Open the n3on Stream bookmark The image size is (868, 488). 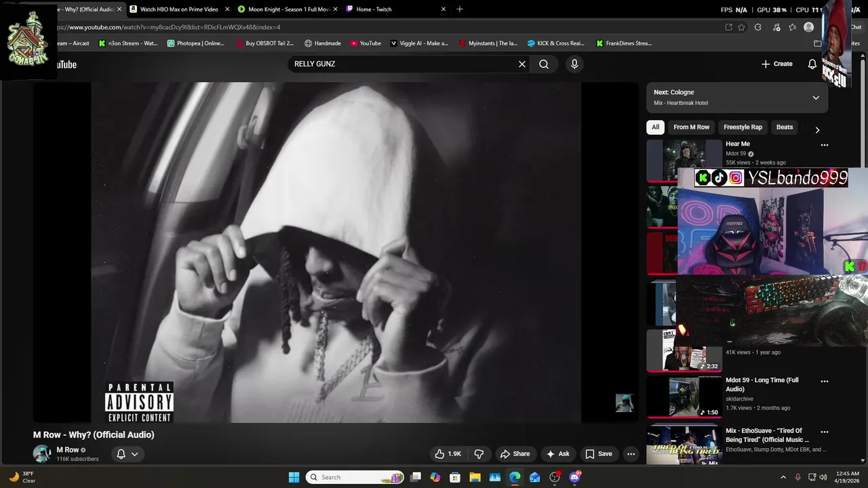pyautogui.click(x=128, y=43)
